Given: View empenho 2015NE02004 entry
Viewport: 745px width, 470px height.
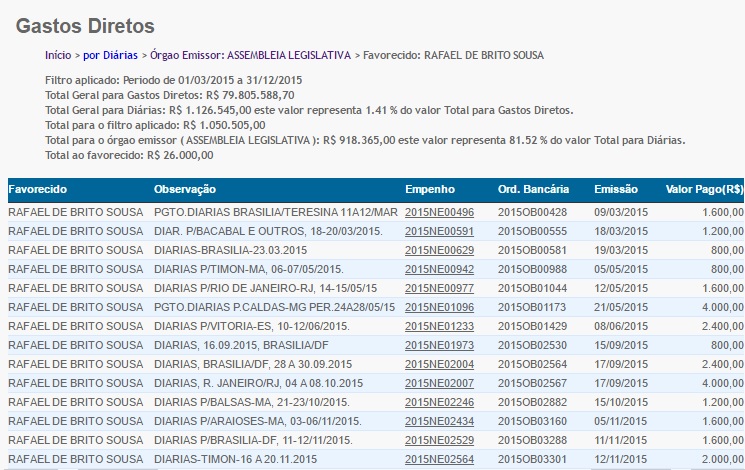Looking at the screenshot, I should tap(439, 364).
